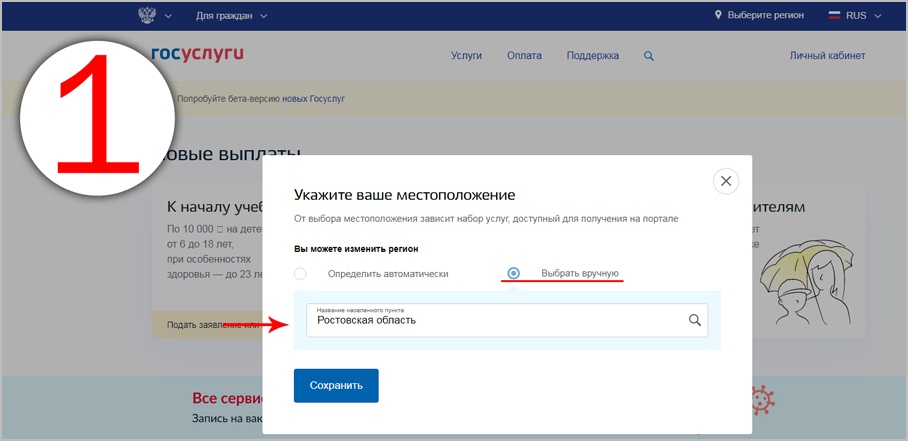Click the Госуслуги logo
The height and width of the screenshot is (441, 908).
(197, 54)
